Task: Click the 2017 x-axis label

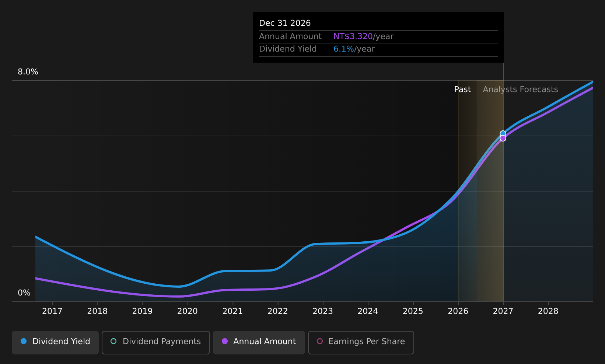Action: 52,311
